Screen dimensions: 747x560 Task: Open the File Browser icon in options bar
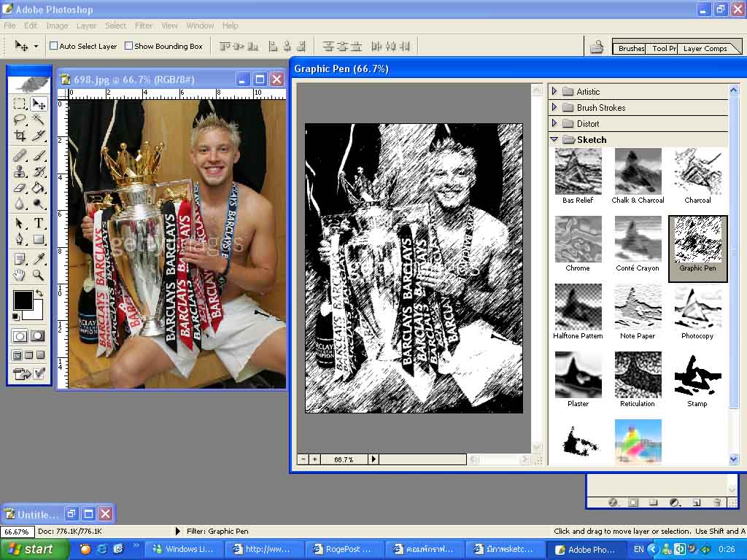[x=597, y=47]
